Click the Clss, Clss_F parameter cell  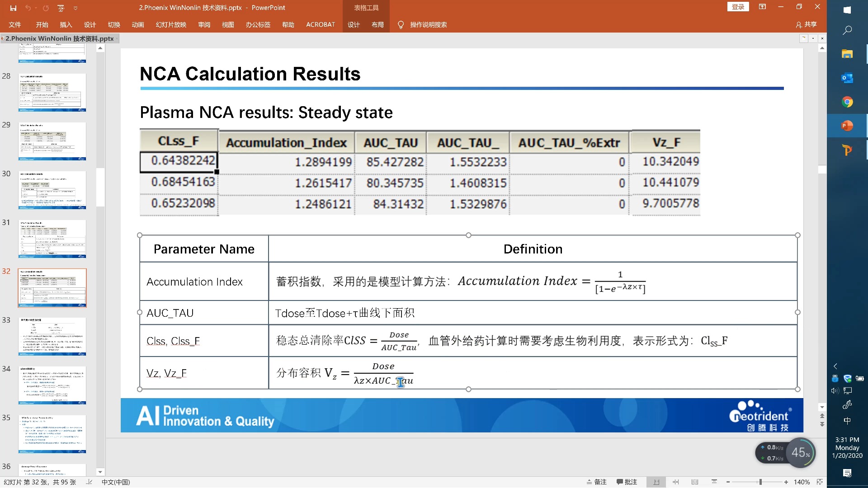(204, 341)
